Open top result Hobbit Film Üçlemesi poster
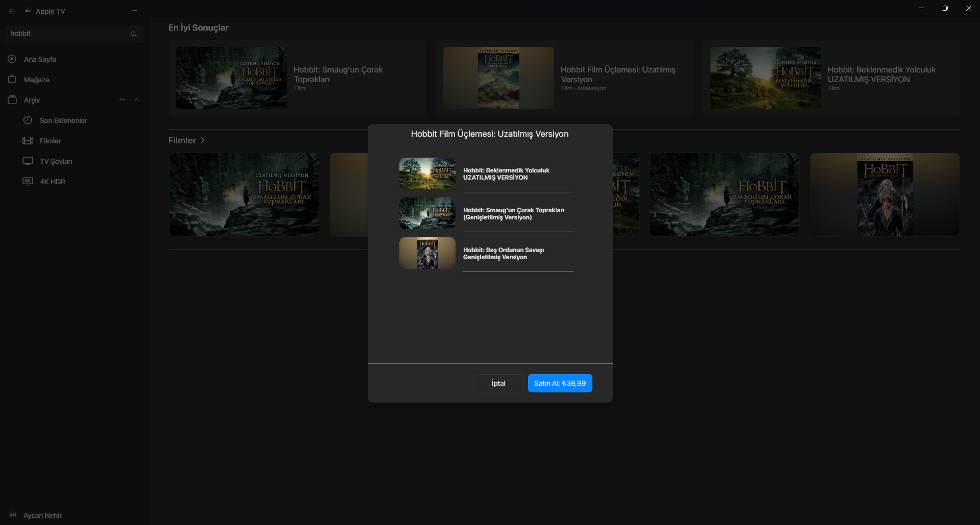This screenshot has height=525, width=980. (498, 78)
